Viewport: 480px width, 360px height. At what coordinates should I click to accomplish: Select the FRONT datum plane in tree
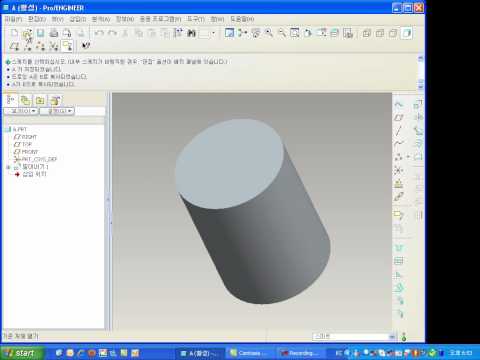click(26, 152)
